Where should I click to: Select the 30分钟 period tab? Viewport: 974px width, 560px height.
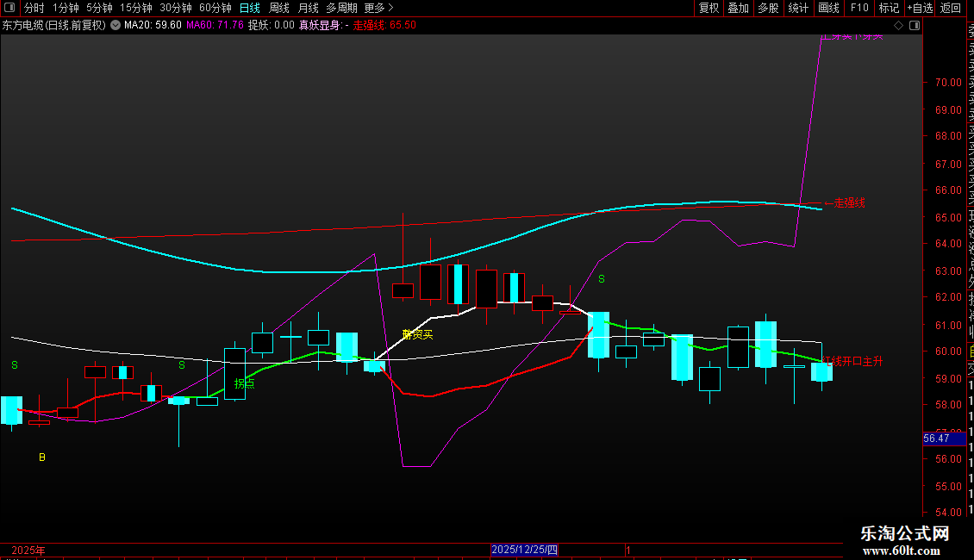(175, 8)
